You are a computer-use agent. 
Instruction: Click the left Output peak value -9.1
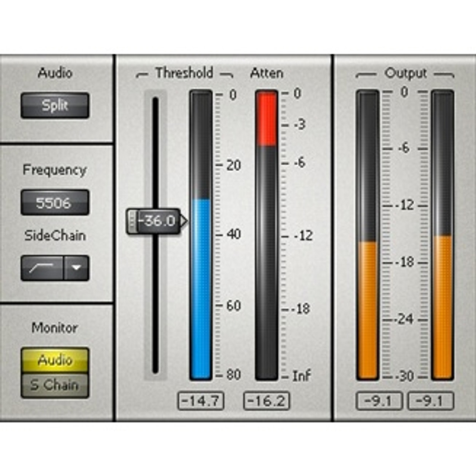point(379,401)
